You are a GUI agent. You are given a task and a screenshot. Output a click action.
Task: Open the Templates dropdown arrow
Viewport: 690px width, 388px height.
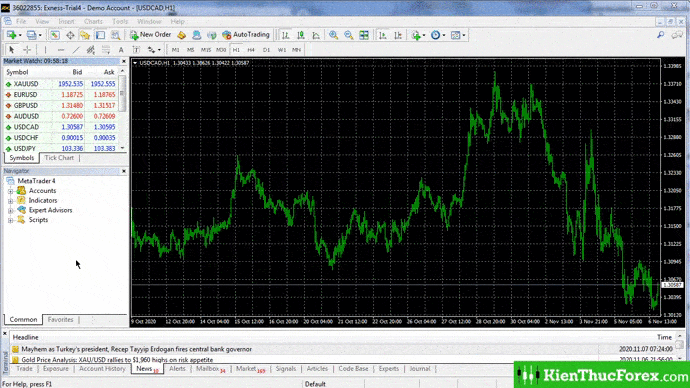coord(464,35)
